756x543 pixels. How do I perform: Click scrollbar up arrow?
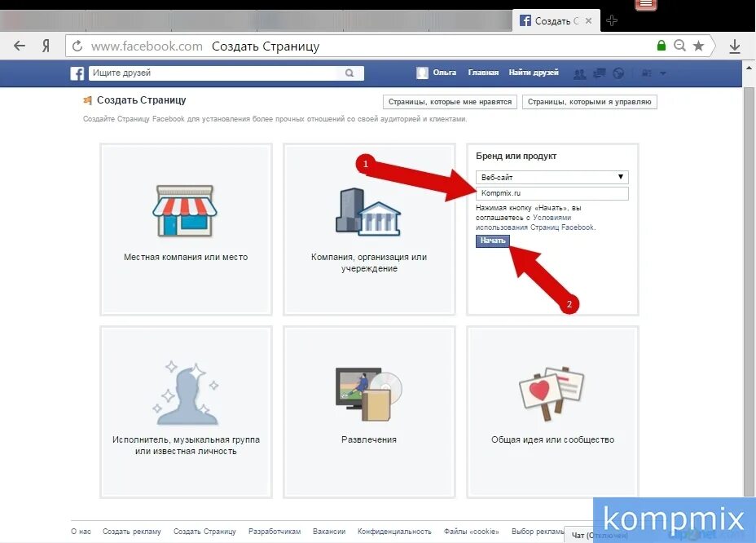[x=749, y=68]
